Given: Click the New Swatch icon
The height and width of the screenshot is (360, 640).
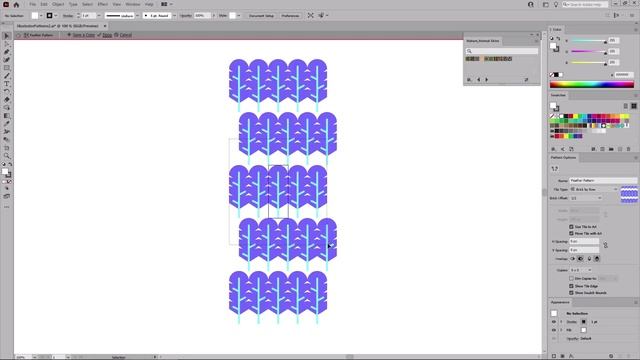Looking at the screenshot, I should 620,149.
